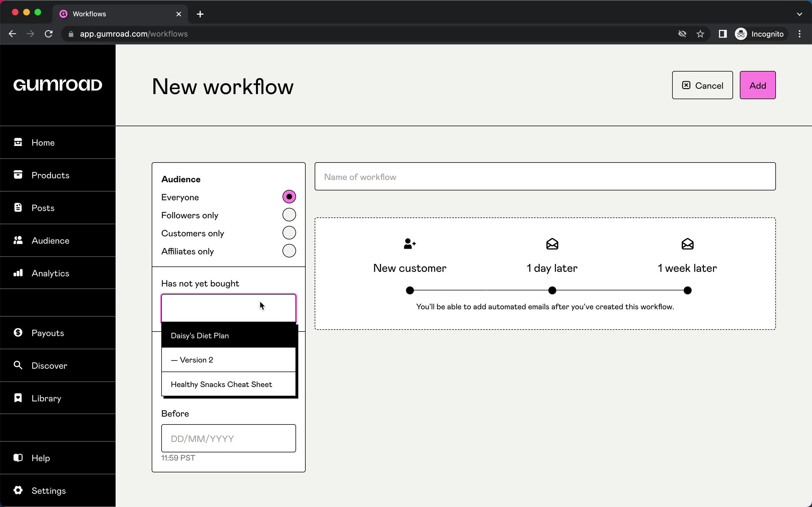
Task: Click the Posts sidebar icon
Action: pyautogui.click(x=17, y=207)
